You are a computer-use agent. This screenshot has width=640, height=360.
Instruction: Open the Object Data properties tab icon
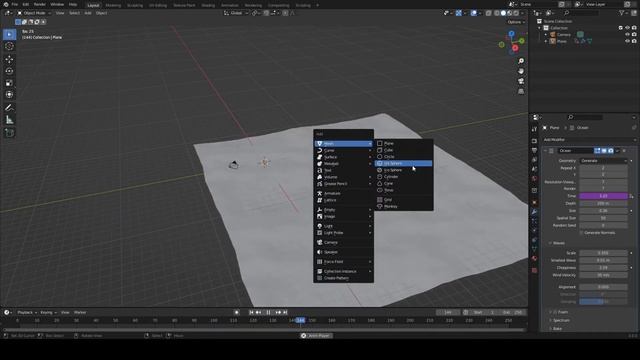534,249
